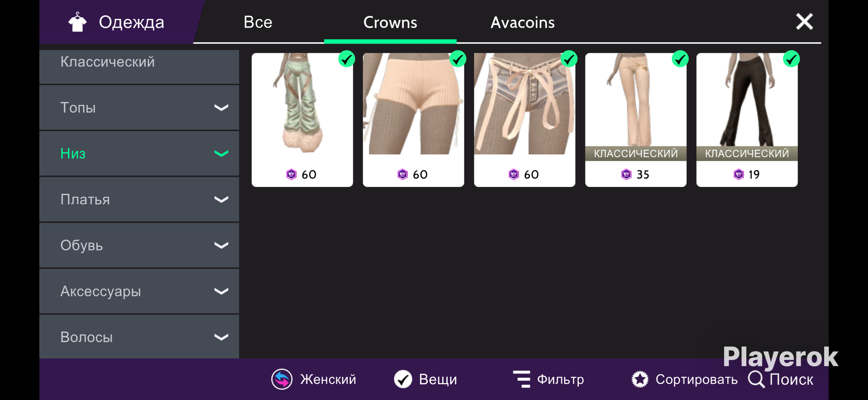Toggle the Вещи checkmark option
Screen dimensions: 868x400
(x=403, y=379)
